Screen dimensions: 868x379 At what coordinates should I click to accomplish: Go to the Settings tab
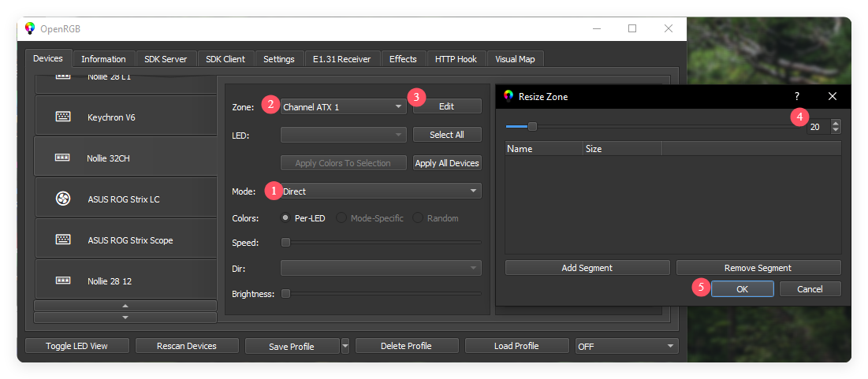[279, 58]
